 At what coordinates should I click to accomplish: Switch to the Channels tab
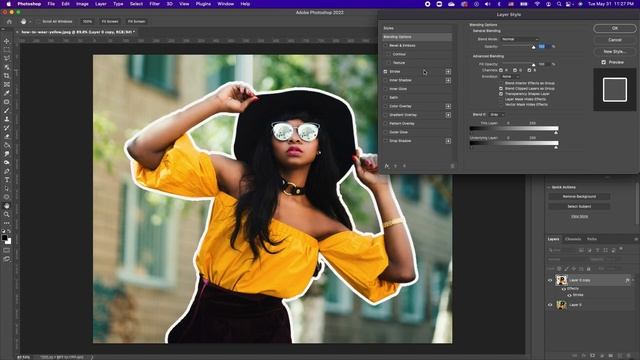pos(573,239)
